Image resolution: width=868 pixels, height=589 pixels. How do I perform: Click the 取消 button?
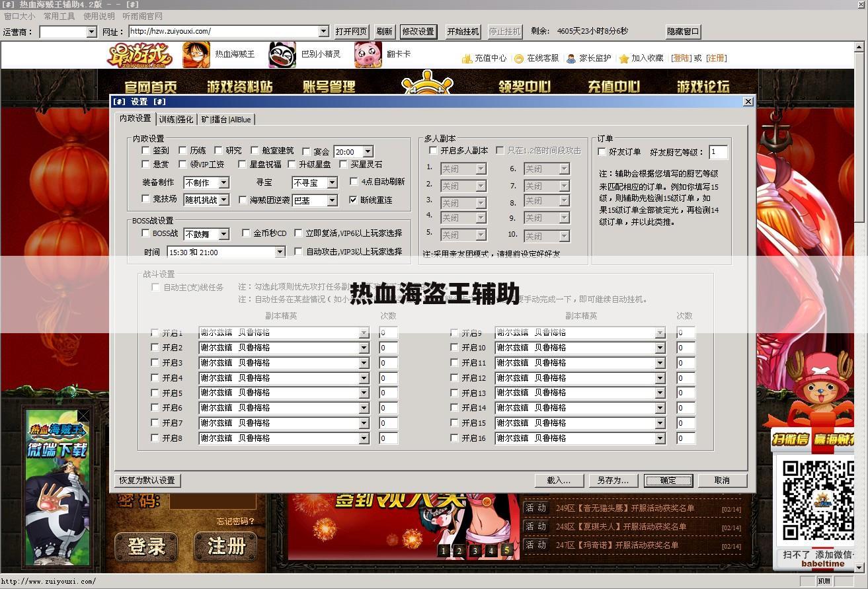coord(723,481)
